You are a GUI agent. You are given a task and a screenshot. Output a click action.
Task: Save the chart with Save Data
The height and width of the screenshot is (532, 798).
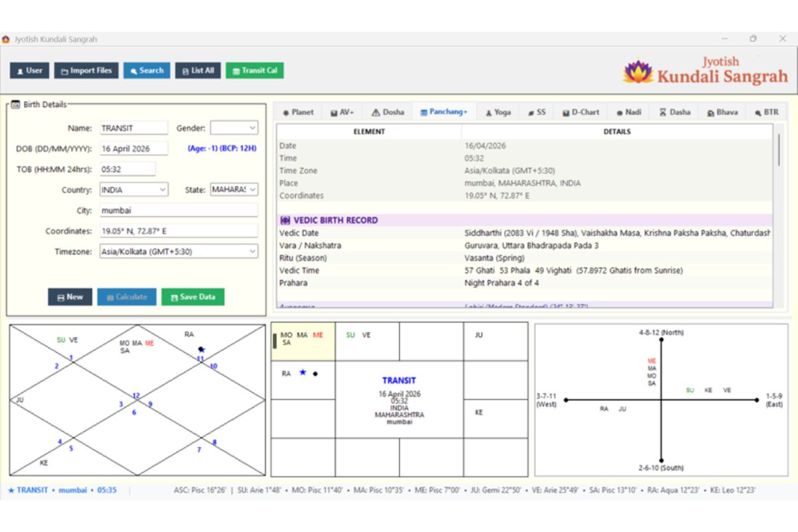(x=193, y=297)
